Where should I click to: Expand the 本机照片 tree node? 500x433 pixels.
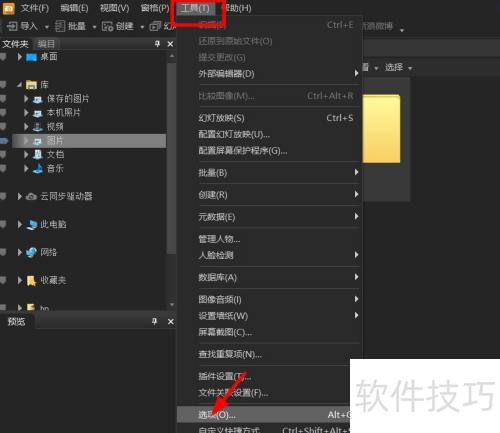(x=26, y=113)
